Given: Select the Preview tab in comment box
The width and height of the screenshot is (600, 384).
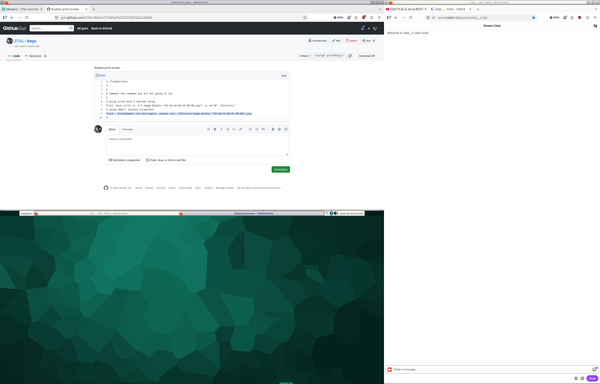Looking at the screenshot, I should [127, 129].
